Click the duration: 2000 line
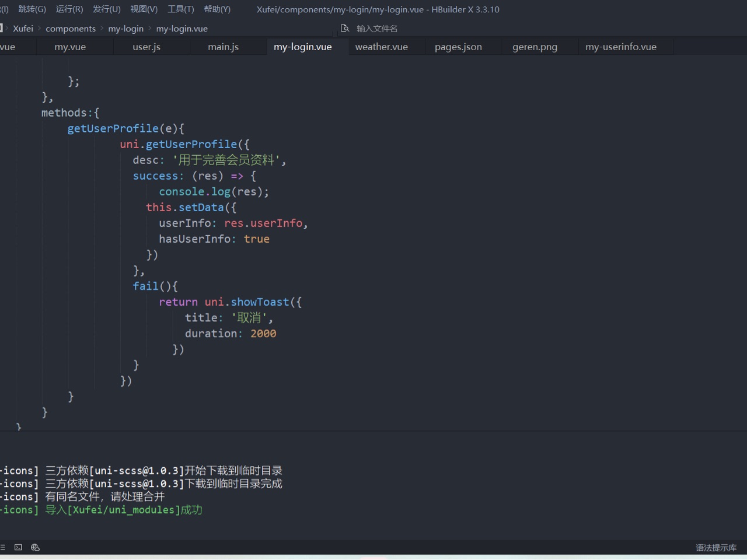Image resolution: width=747 pixels, height=560 pixels. 231,333
